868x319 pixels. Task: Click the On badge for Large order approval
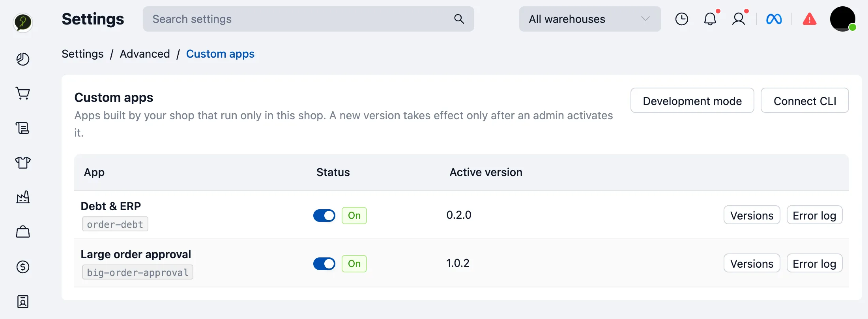(354, 264)
